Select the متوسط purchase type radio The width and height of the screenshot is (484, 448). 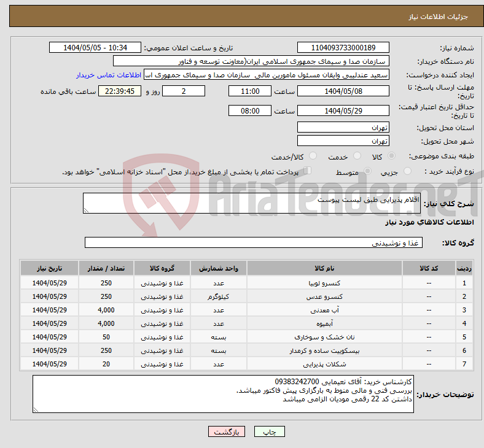pyautogui.click(x=368, y=171)
